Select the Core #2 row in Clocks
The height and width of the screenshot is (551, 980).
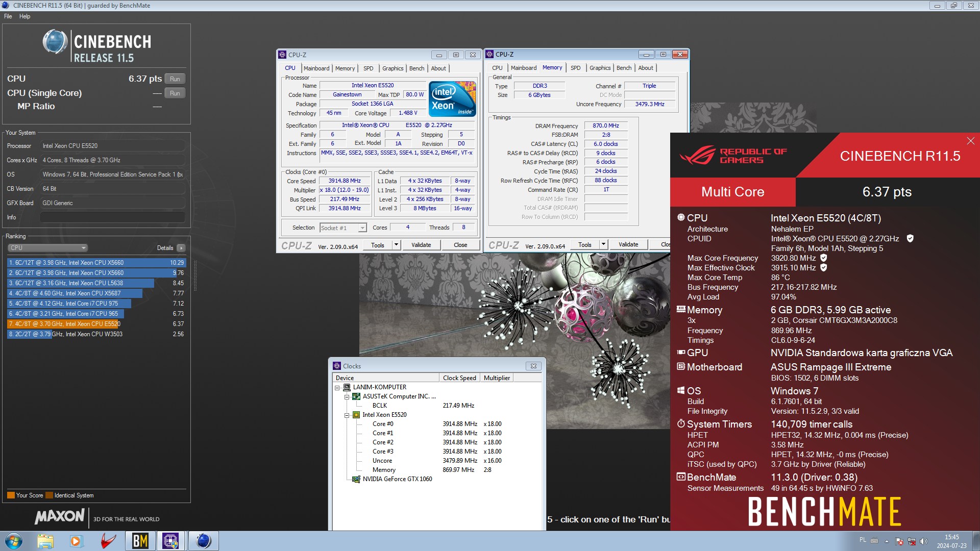[437, 442]
